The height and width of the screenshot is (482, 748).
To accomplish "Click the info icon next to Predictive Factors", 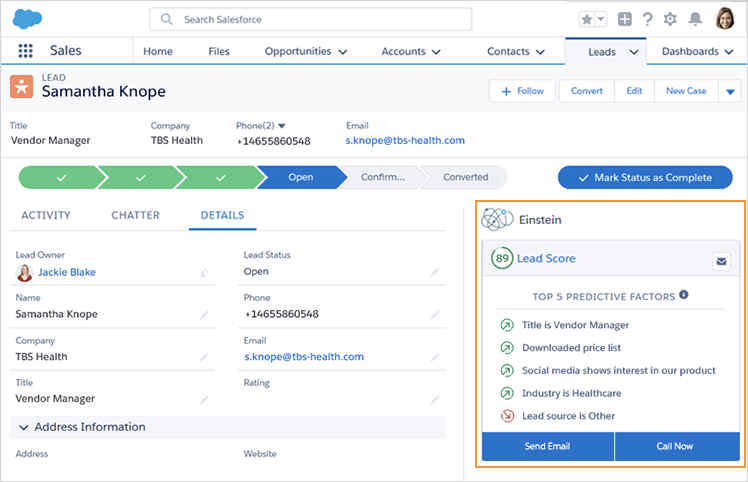I will (684, 294).
